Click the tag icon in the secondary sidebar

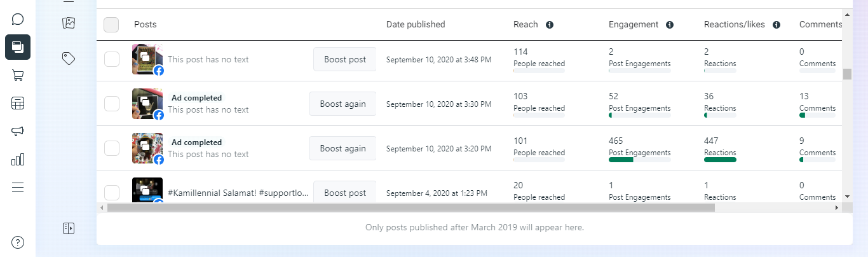(69, 59)
